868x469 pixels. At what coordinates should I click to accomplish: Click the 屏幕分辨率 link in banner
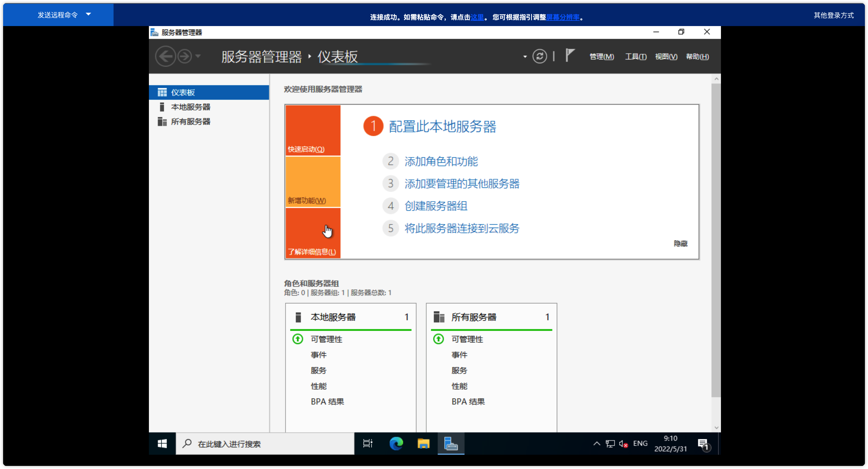[563, 17]
